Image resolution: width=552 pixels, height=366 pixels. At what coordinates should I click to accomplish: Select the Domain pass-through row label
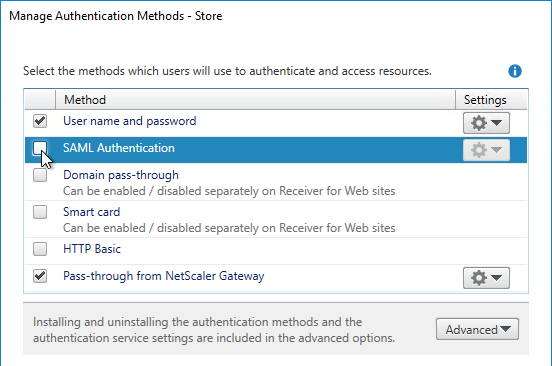point(121,175)
